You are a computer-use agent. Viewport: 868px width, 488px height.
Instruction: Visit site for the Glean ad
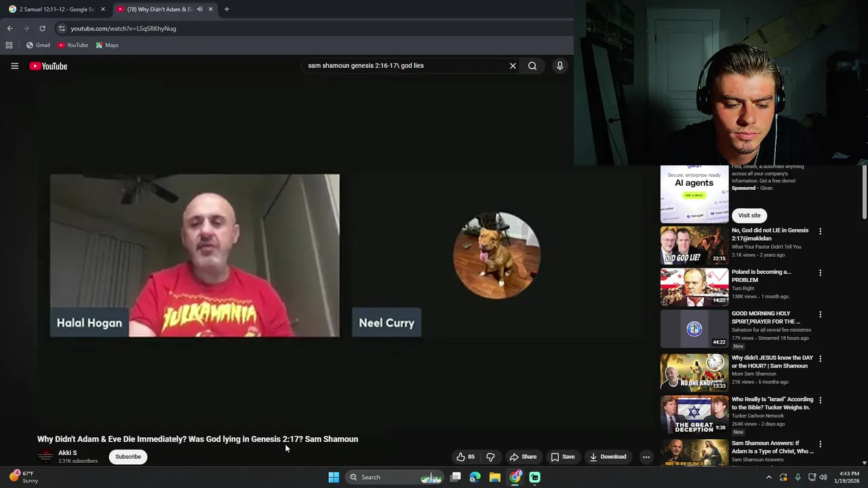749,216
